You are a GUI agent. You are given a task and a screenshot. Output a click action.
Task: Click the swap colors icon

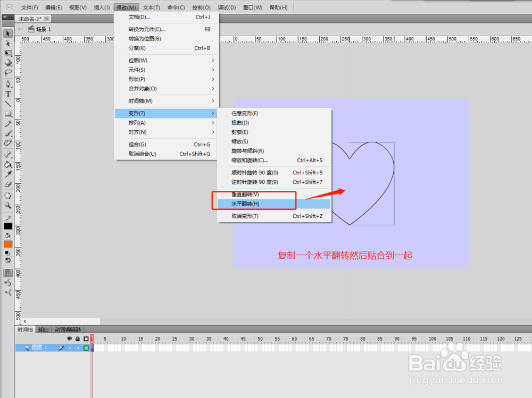(7, 260)
